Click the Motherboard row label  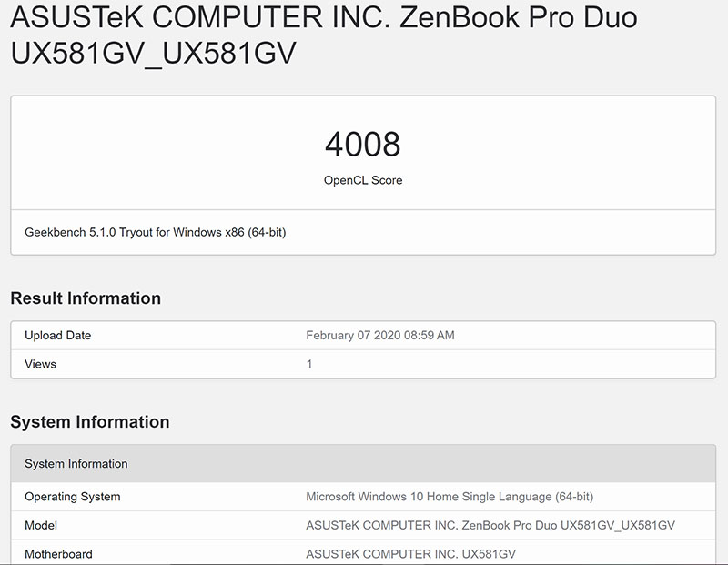(x=58, y=554)
